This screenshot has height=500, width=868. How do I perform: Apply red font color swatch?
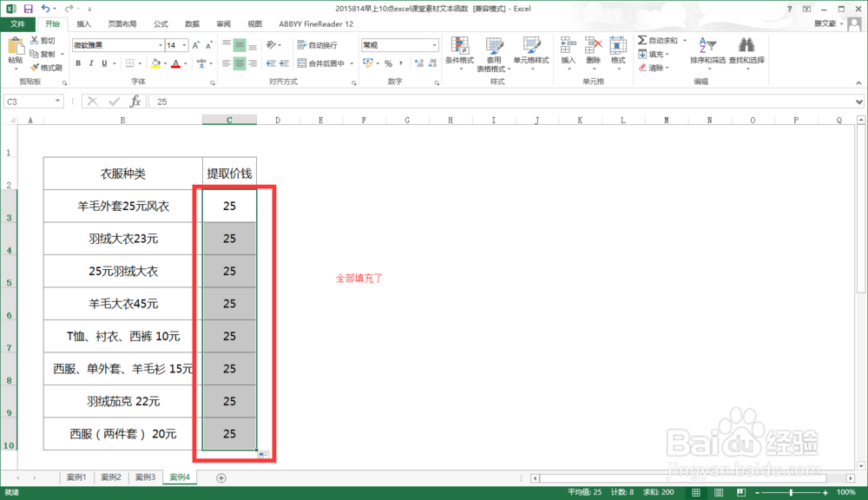point(175,63)
